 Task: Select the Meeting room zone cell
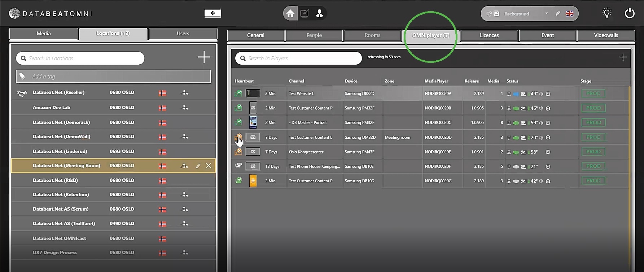coord(402,138)
